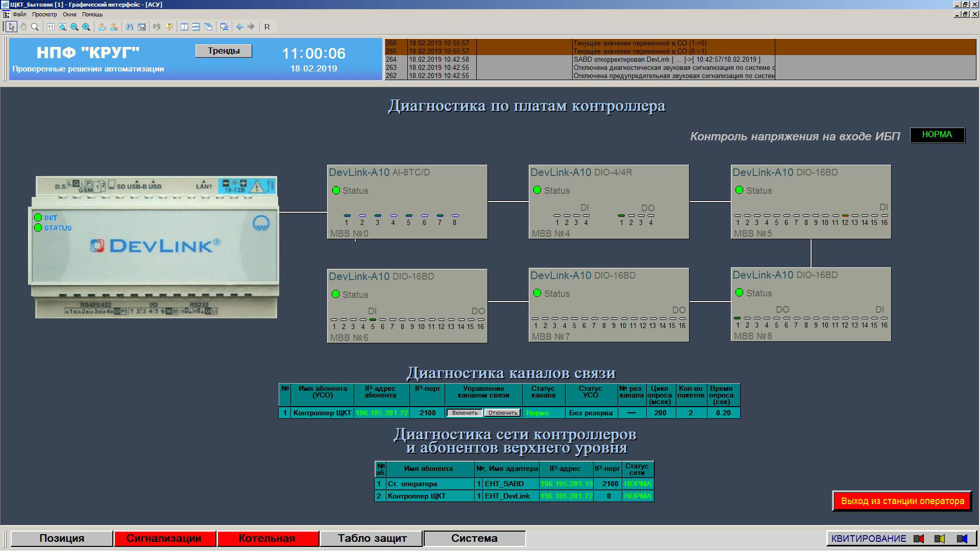Click the yellow speaker warning sound icon
Image resolution: width=980 pixels, height=551 pixels.
[x=940, y=538]
